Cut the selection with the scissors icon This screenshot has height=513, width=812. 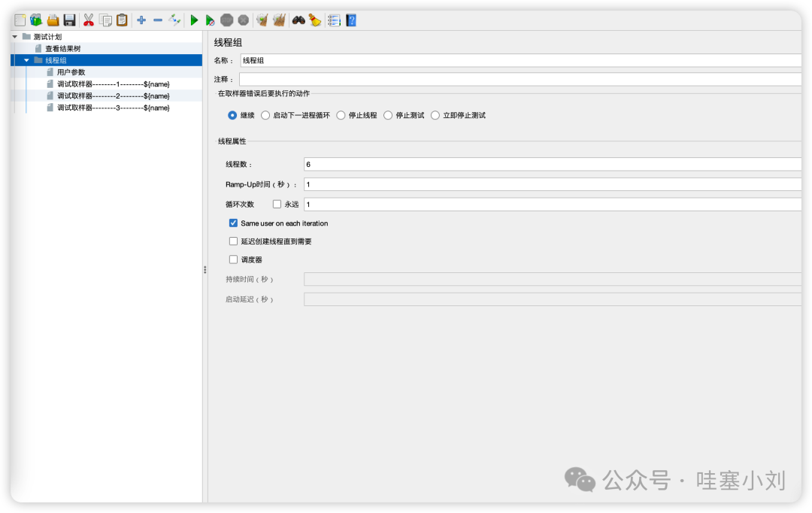pyautogui.click(x=89, y=20)
